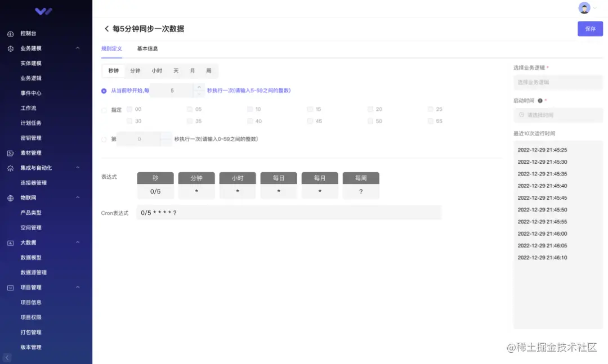This screenshot has height=364, width=608.
Task: Select the 天 segment tab
Action: [x=176, y=71]
